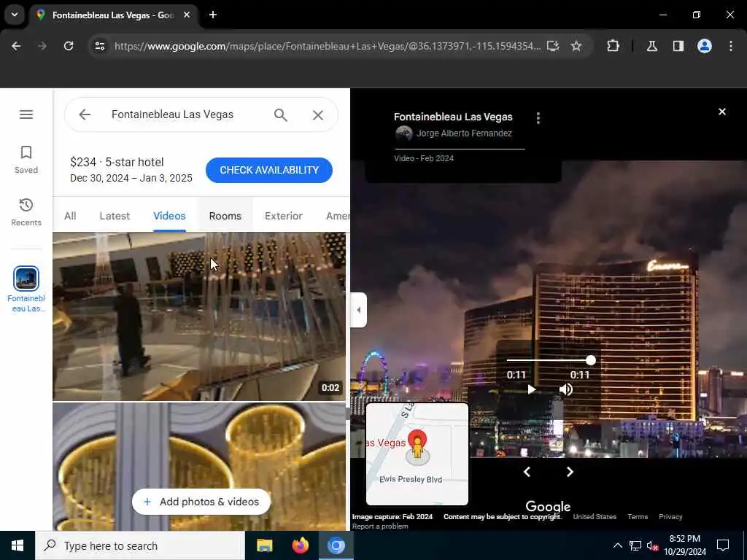This screenshot has height=560, width=747.
Task: View site information icon in address bar
Action: [99, 46]
